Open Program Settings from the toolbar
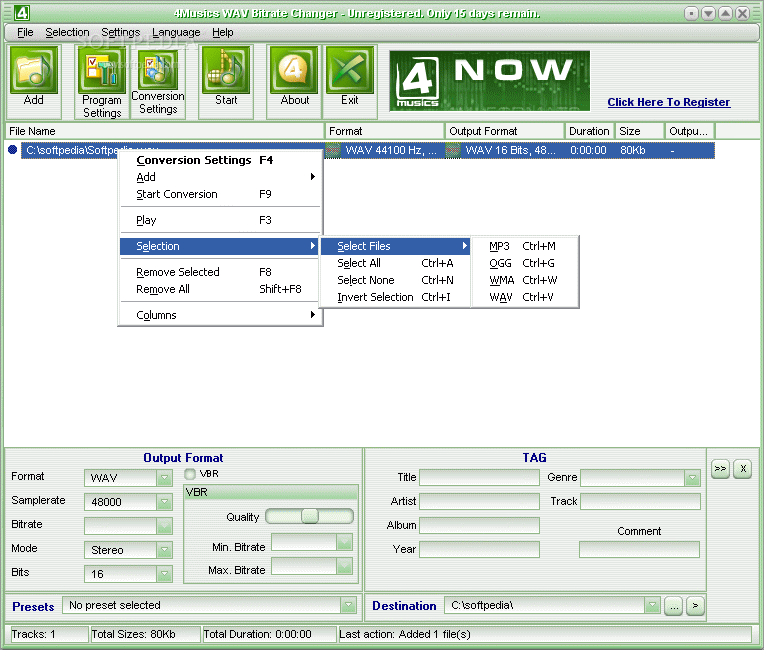The width and height of the screenshot is (764, 650). tap(102, 70)
